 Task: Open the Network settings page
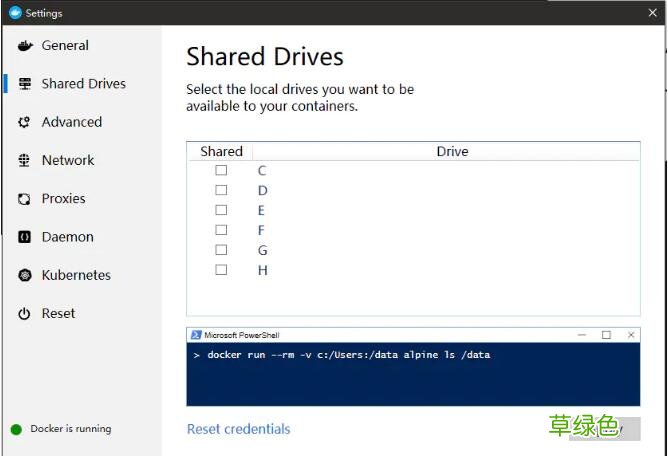click(x=68, y=160)
